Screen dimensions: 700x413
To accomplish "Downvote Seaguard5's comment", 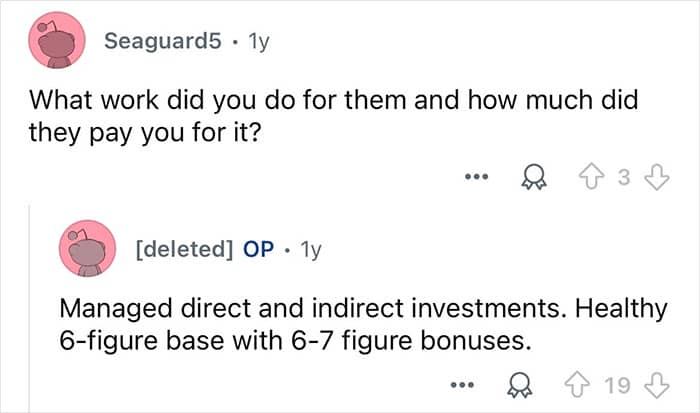I will pos(656,179).
